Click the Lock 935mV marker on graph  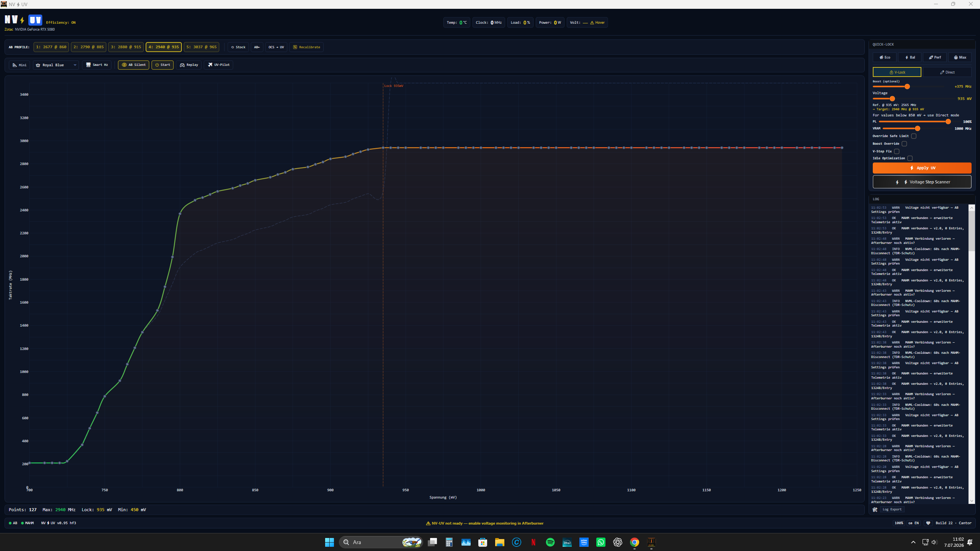click(394, 86)
